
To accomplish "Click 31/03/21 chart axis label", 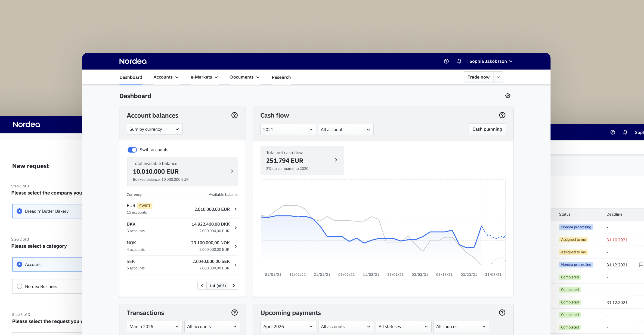I will coord(493,275).
